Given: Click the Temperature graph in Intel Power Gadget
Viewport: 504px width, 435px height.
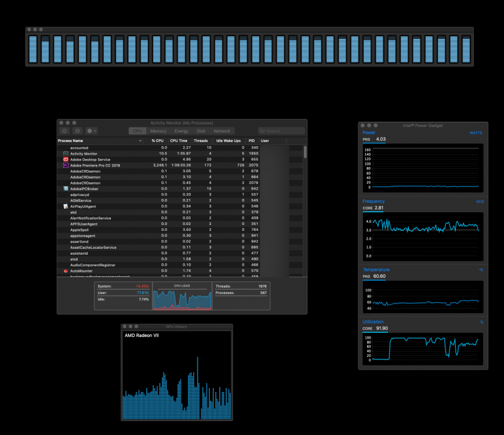Looking at the screenshot, I should pyautogui.click(x=423, y=297).
